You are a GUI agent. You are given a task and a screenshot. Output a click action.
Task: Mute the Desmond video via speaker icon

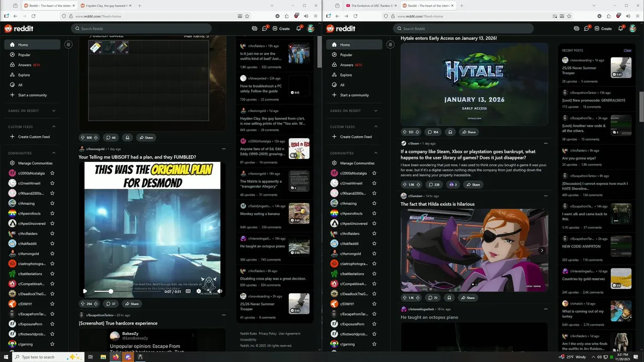[x=220, y=291]
